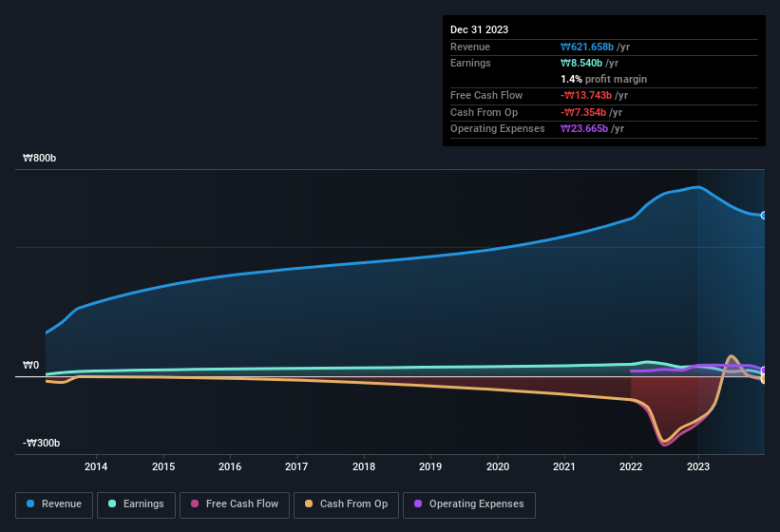
Task: Click the ₩0 y-axis label
Action: point(30,366)
